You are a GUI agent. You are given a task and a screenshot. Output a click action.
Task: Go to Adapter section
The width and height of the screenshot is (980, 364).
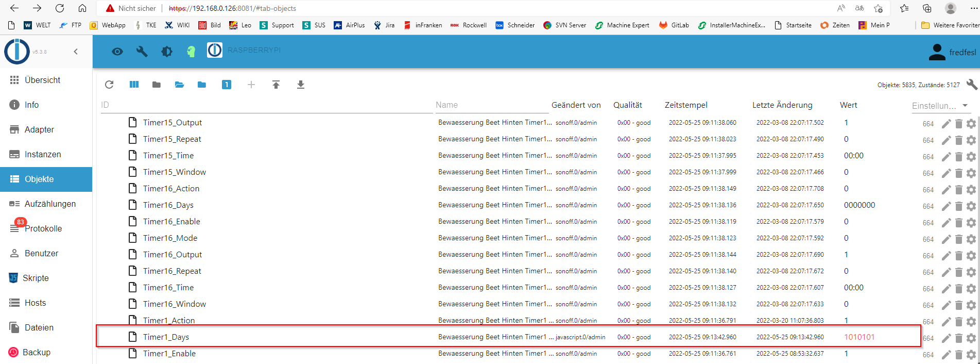tap(46, 129)
